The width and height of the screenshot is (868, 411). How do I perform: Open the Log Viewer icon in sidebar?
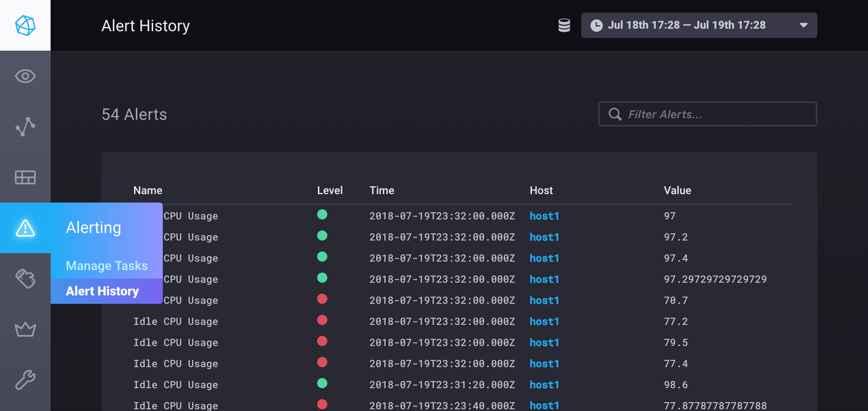[25, 279]
